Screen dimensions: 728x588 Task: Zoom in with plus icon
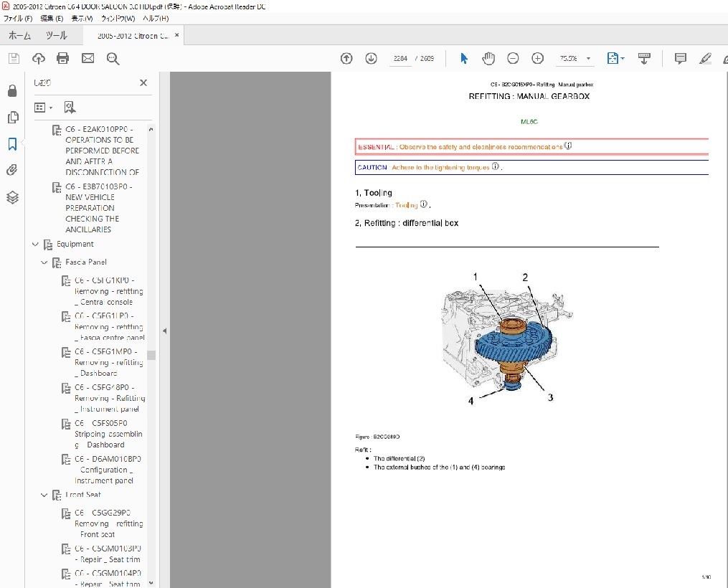[538, 58]
